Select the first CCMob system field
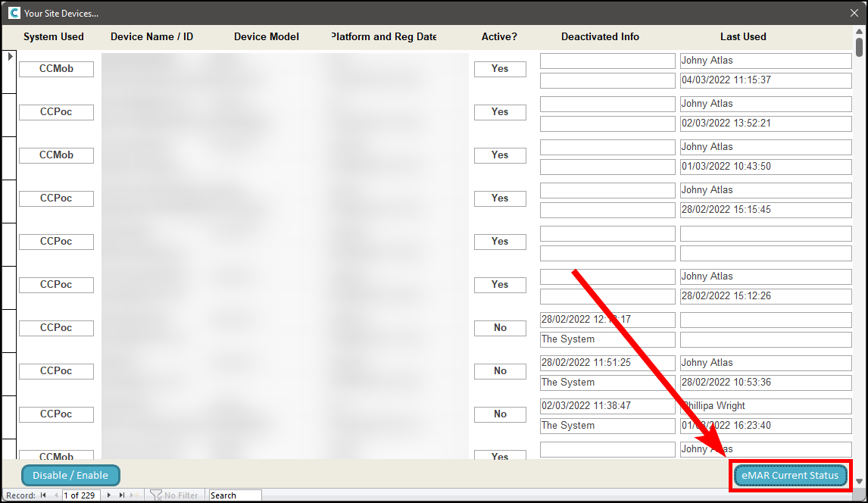The image size is (868, 503). pos(57,69)
